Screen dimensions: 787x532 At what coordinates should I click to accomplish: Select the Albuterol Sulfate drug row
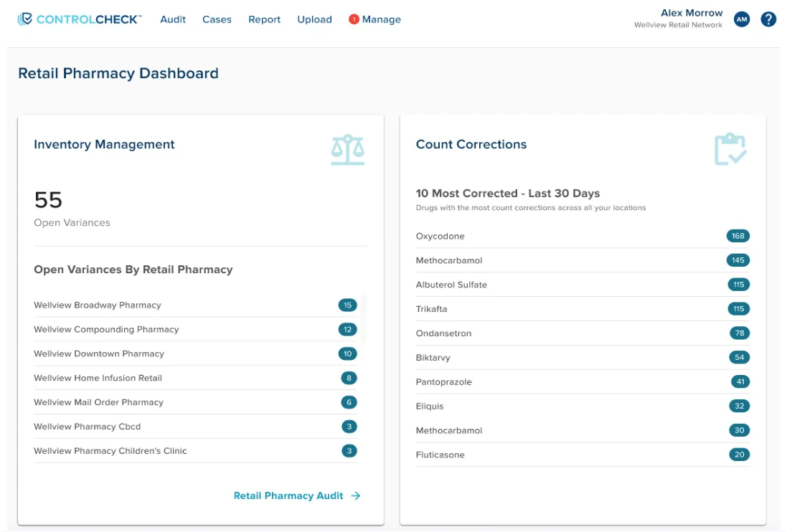pos(583,285)
